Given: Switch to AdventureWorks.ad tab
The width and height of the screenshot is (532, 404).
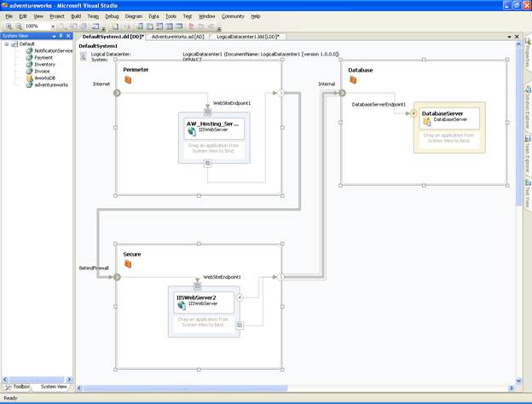Looking at the screenshot, I should tap(177, 37).
